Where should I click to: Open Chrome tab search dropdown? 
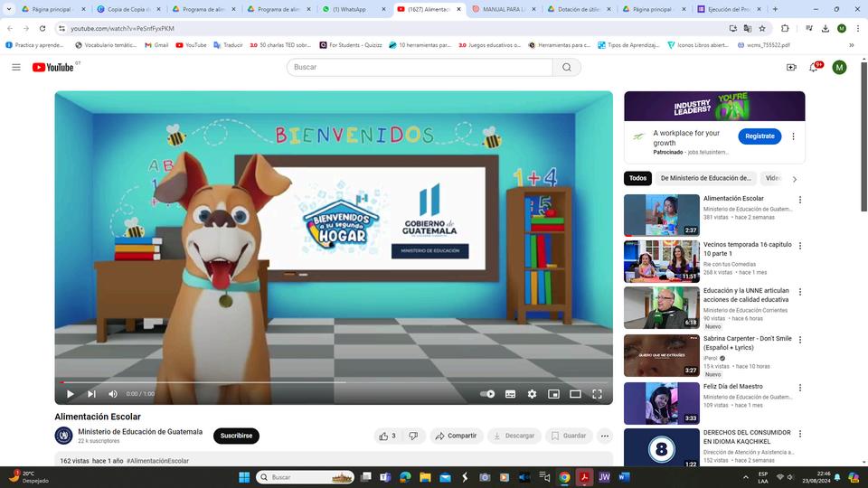point(9,9)
